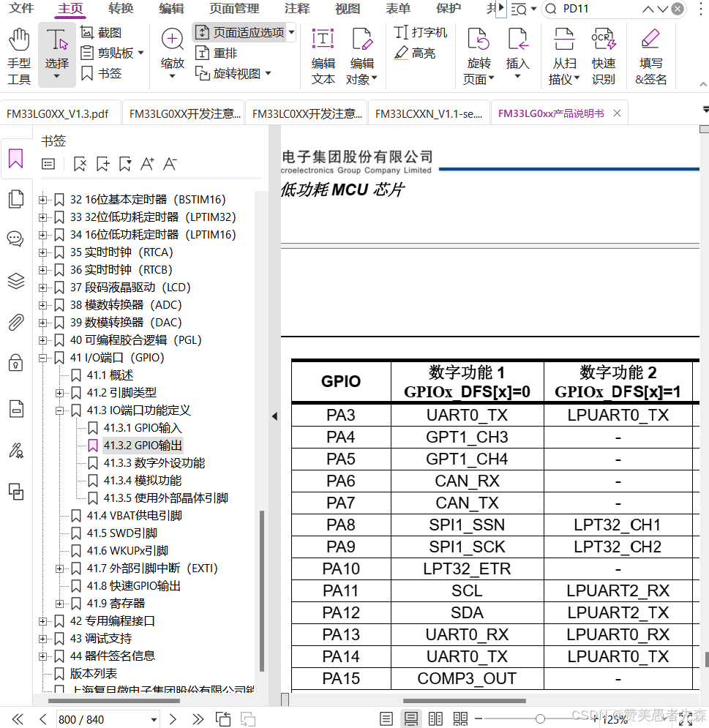Switch to Comment (注释) ribbon tab
This screenshot has width=709, height=728.
[x=296, y=8]
